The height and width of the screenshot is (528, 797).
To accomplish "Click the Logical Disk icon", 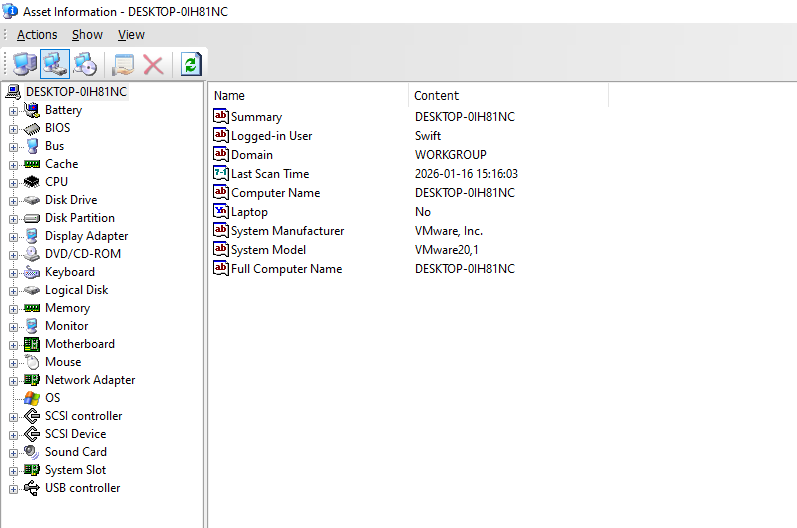I will click(32, 290).
